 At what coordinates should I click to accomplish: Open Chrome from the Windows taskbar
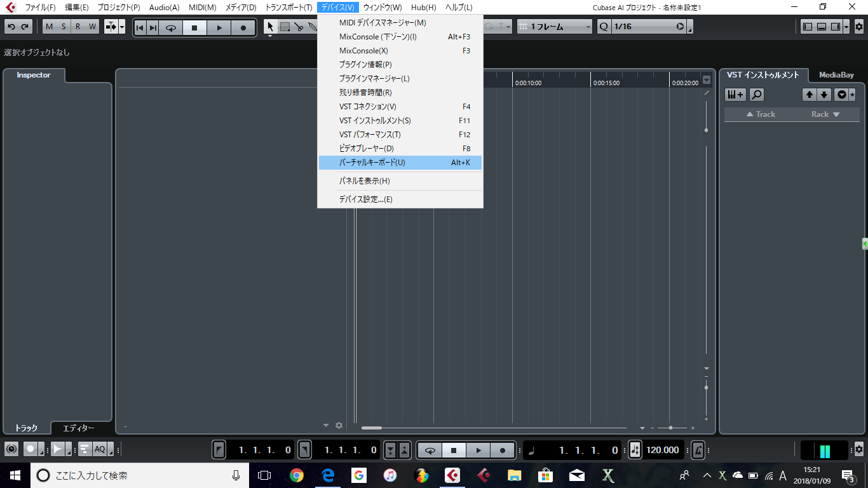coord(296,475)
